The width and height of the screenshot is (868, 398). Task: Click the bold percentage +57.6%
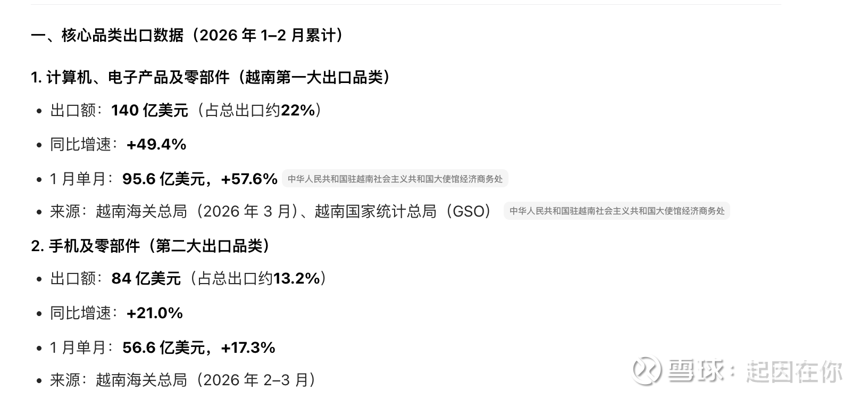tap(249, 179)
